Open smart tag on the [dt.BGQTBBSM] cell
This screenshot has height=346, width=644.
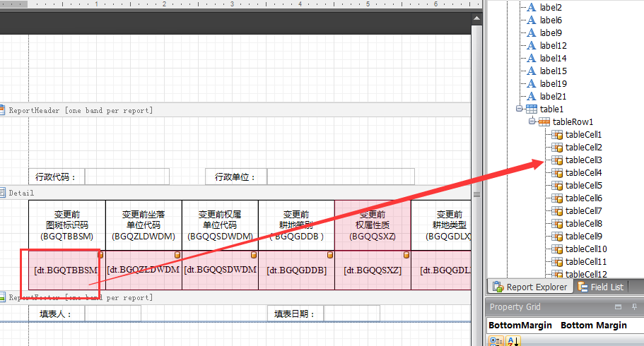click(x=100, y=255)
